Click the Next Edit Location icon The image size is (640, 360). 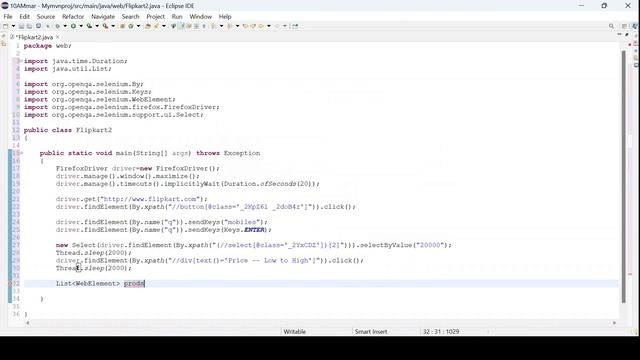click(x=253, y=26)
